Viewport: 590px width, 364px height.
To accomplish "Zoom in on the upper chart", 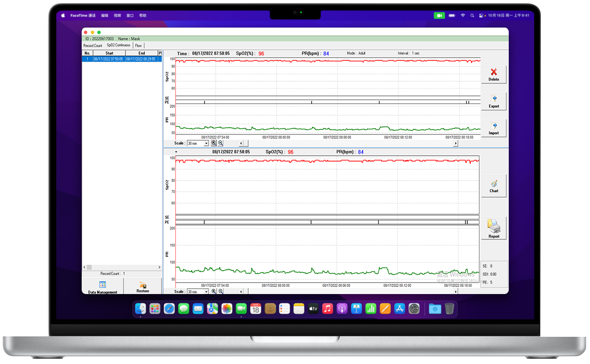I will pyautogui.click(x=214, y=143).
